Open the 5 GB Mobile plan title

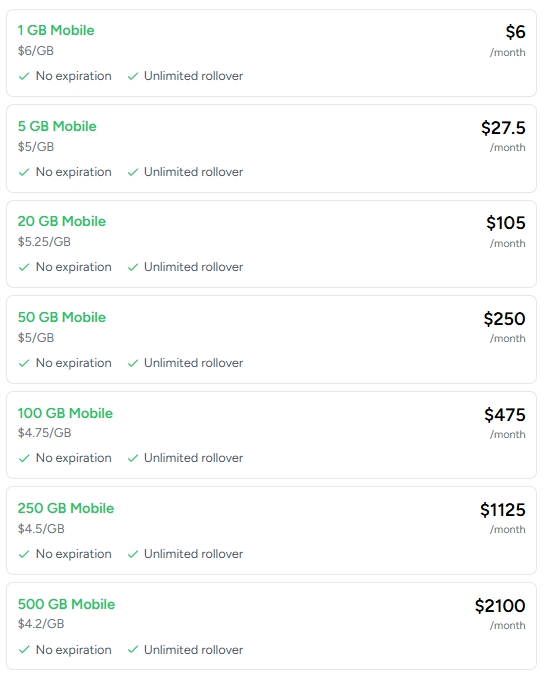(57, 126)
